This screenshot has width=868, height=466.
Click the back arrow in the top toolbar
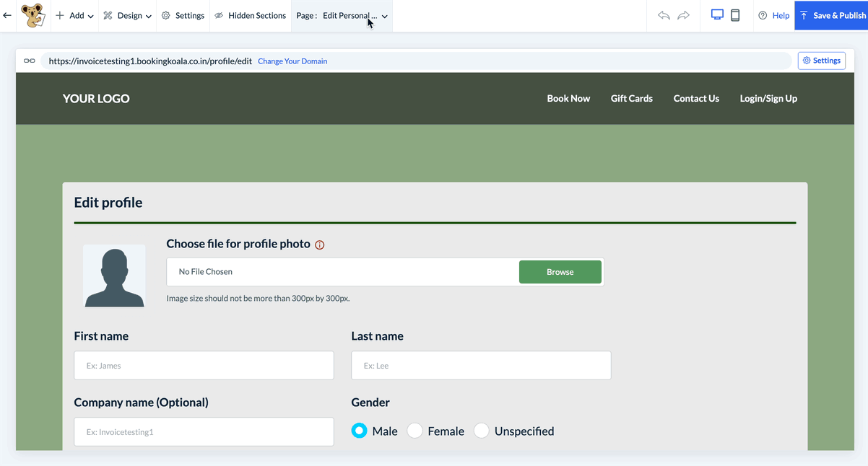coord(7,15)
